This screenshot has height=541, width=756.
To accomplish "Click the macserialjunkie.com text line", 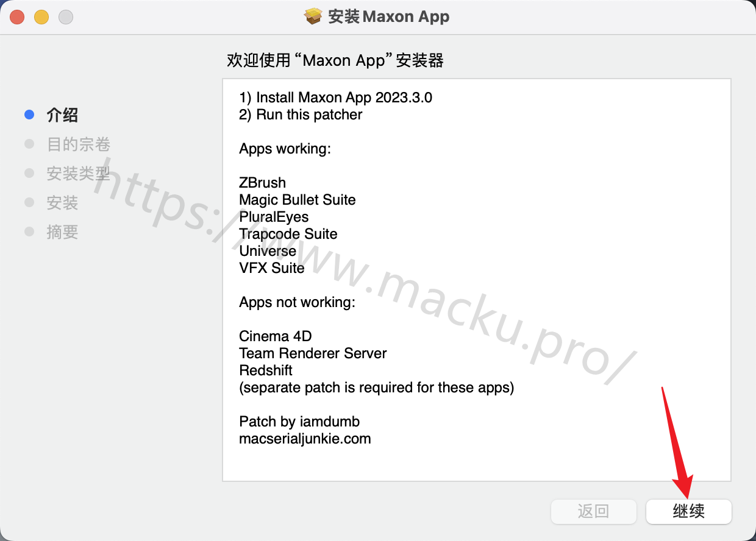I will [305, 439].
